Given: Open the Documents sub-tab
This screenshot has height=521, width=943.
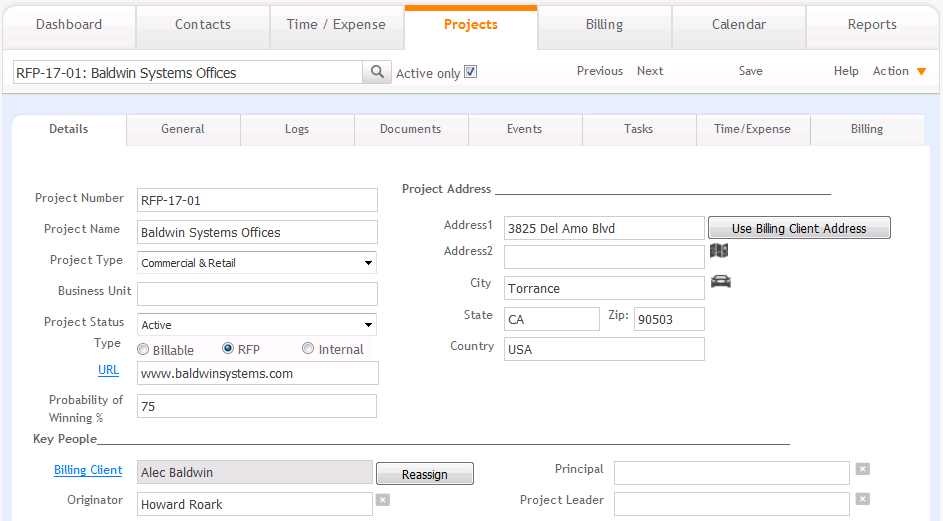Looking at the screenshot, I should [x=411, y=130].
